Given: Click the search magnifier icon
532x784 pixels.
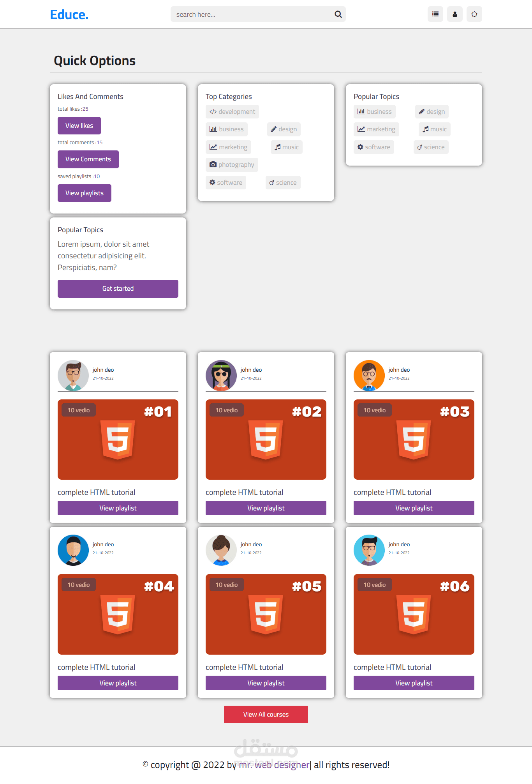Looking at the screenshot, I should [x=338, y=14].
